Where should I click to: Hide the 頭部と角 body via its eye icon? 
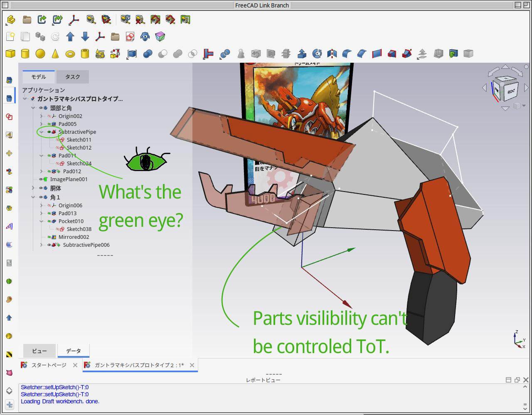pyautogui.click(x=40, y=108)
